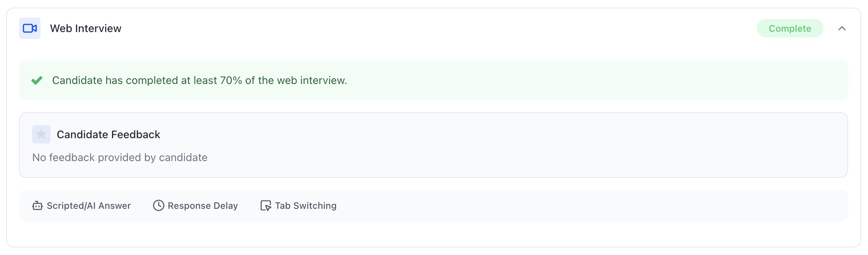Click empty space in the green completion banner

pyautogui.click(x=574, y=80)
